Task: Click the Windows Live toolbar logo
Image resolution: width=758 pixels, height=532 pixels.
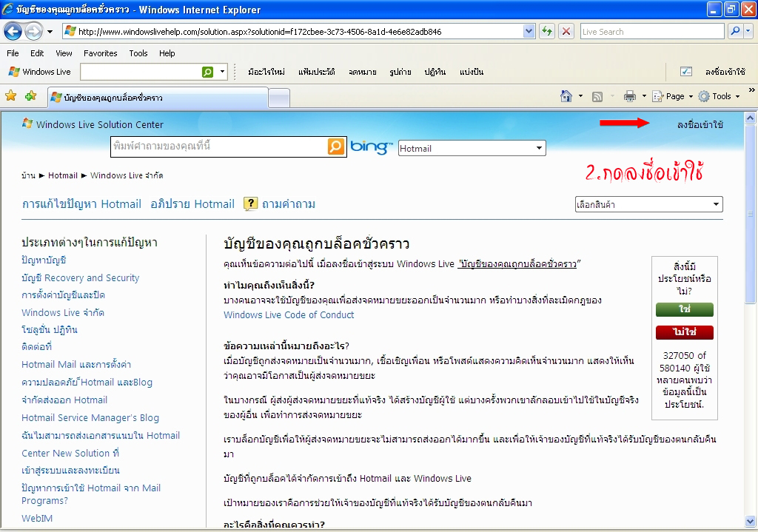Action: click(40, 72)
